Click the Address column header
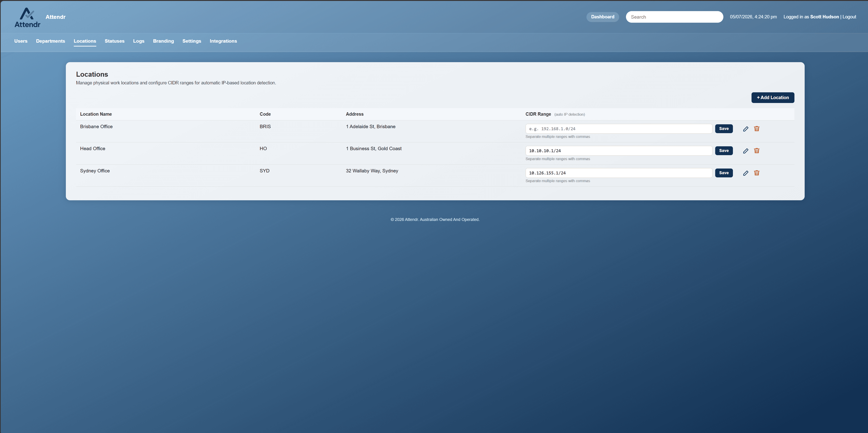 tap(355, 114)
